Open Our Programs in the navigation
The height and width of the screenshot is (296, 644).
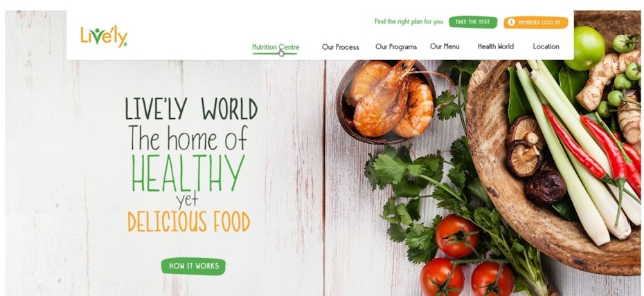tap(396, 47)
